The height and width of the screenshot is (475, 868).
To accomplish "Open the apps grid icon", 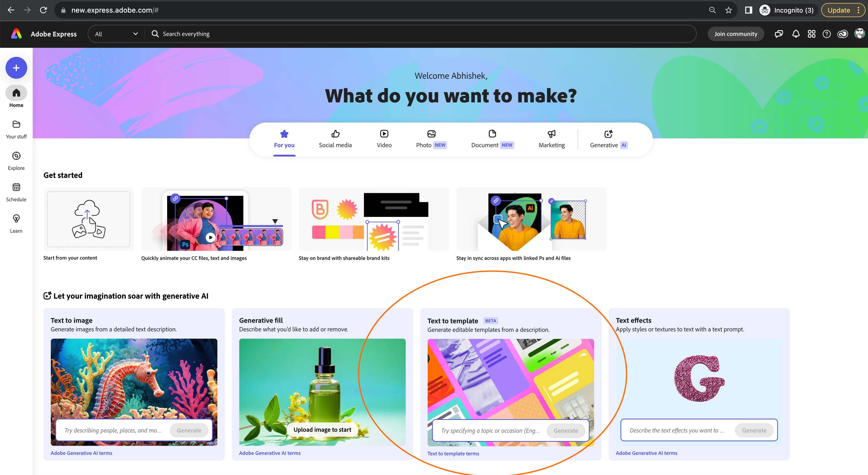I will 811,34.
